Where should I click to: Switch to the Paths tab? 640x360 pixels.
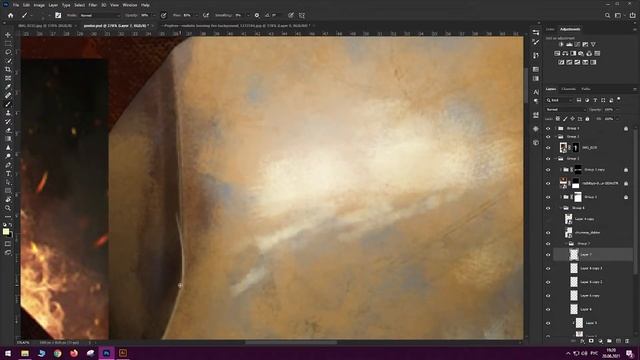pyautogui.click(x=586, y=89)
